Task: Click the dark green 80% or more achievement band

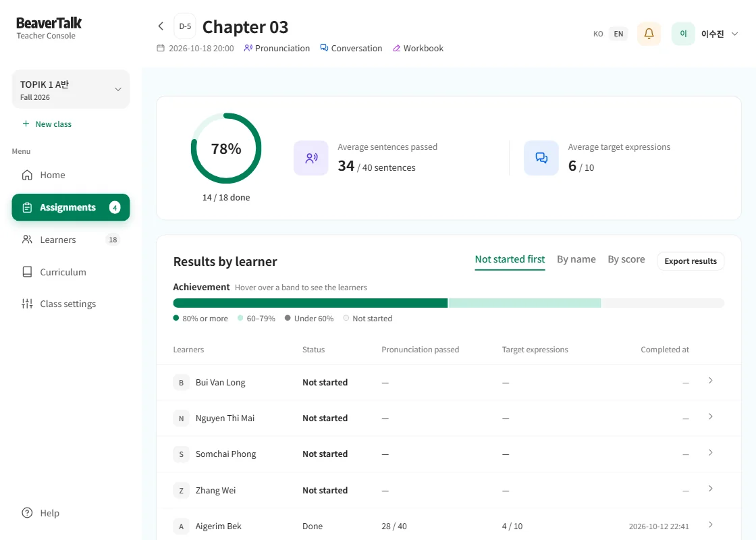Action: point(310,303)
